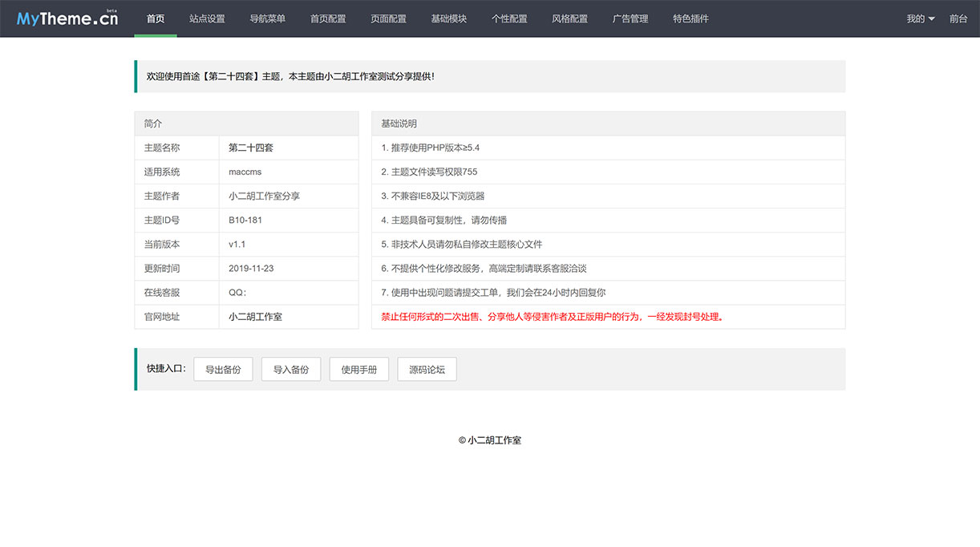Open the 个性配置 menu

[509, 18]
